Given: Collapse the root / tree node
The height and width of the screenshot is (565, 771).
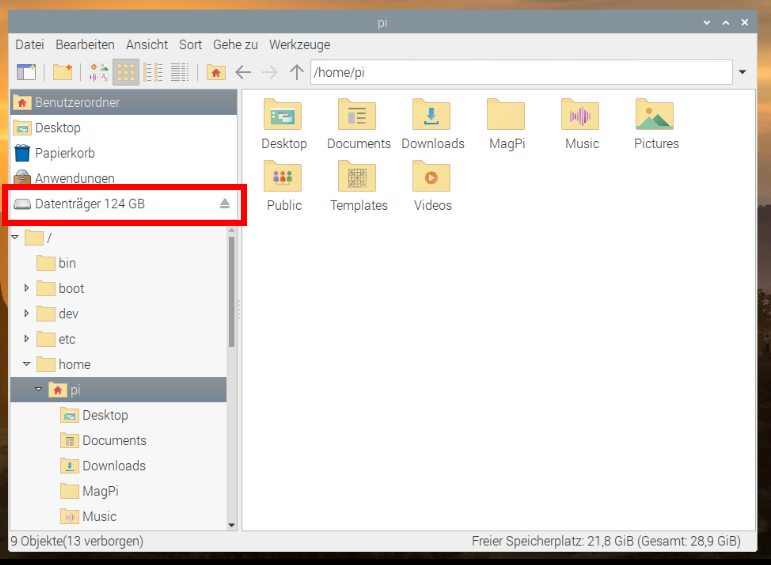Looking at the screenshot, I should coord(15,238).
